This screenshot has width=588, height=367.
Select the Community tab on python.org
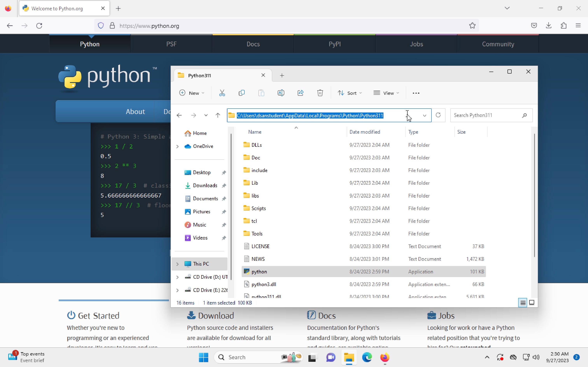(x=498, y=44)
